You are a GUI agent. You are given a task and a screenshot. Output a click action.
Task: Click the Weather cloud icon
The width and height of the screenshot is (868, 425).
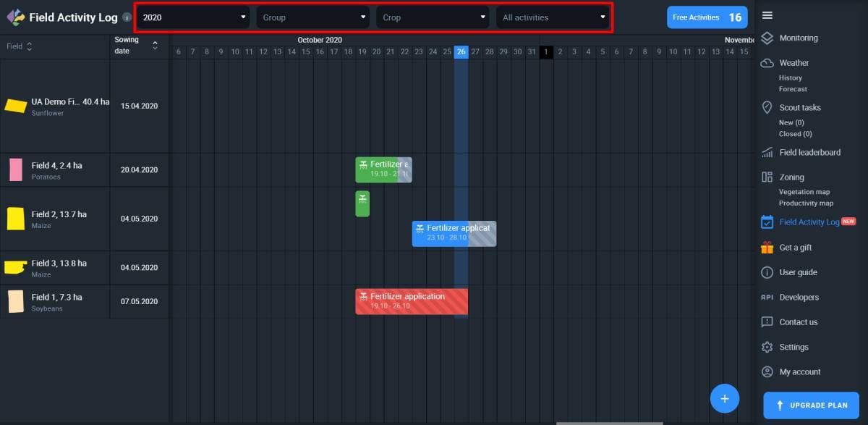[767, 63]
